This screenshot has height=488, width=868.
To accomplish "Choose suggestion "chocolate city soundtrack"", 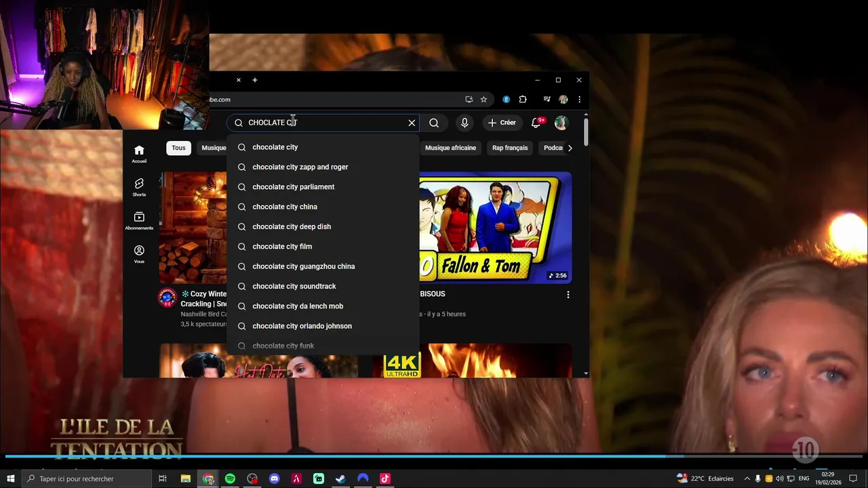I will (323, 286).
